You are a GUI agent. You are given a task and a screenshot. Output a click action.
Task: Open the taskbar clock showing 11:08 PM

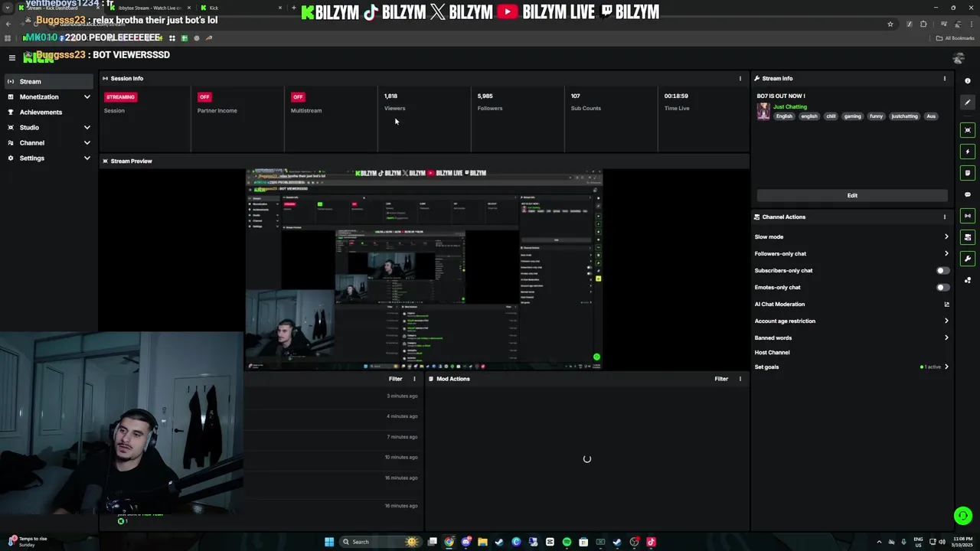point(962,542)
